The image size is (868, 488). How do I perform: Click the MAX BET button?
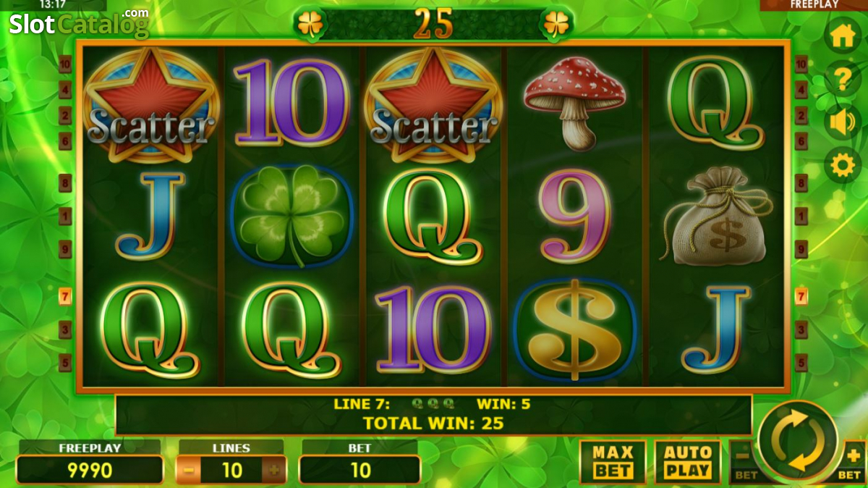[x=613, y=462]
